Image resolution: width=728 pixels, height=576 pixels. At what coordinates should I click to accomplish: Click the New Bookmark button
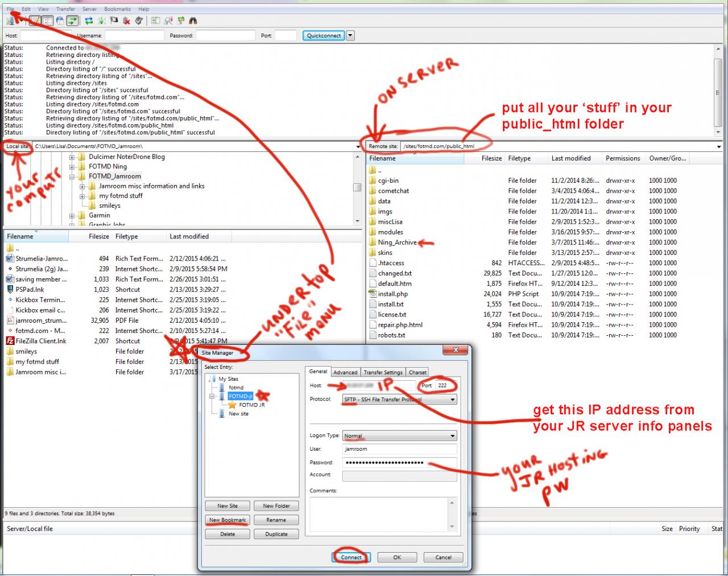click(227, 520)
